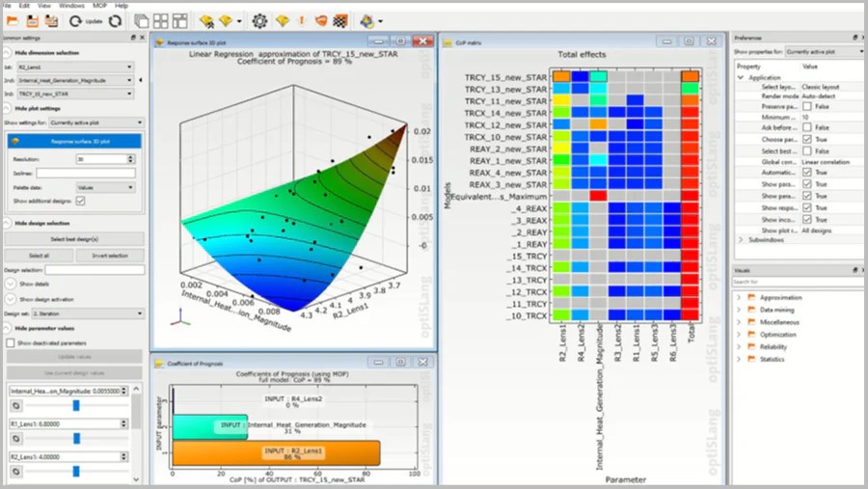Adjust the Internal_Heat_Generation_Magnitude slider
Viewport: 868px width, 489px height.
click(x=75, y=405)
